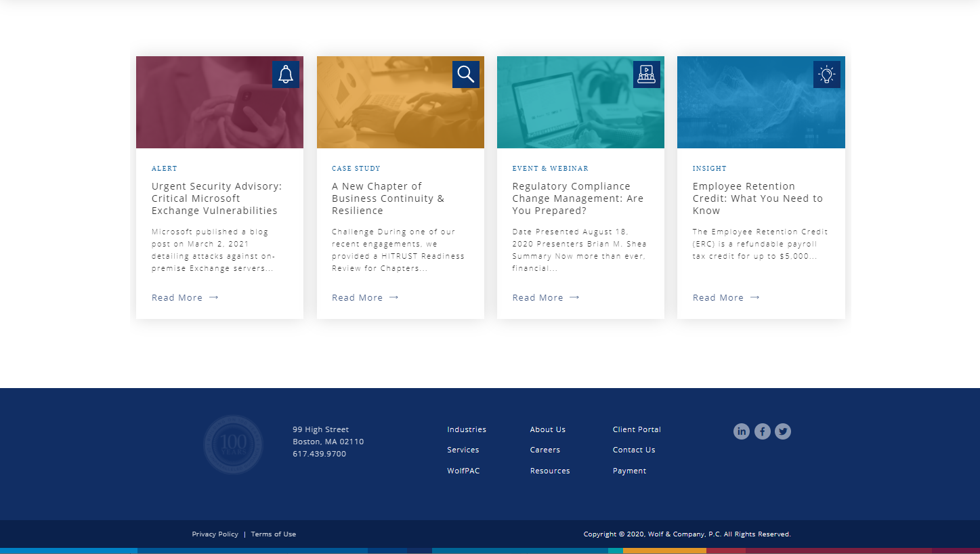980x554 pixels.
Task: Click the bell alert icon on first card
Action: pyautogui.click(x=286, y=74)
